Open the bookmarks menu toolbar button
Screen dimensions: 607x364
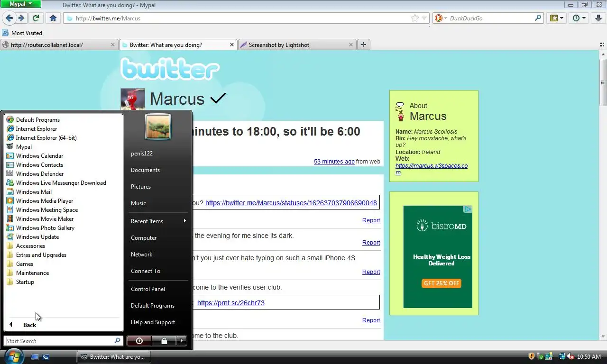pos(556,18)
